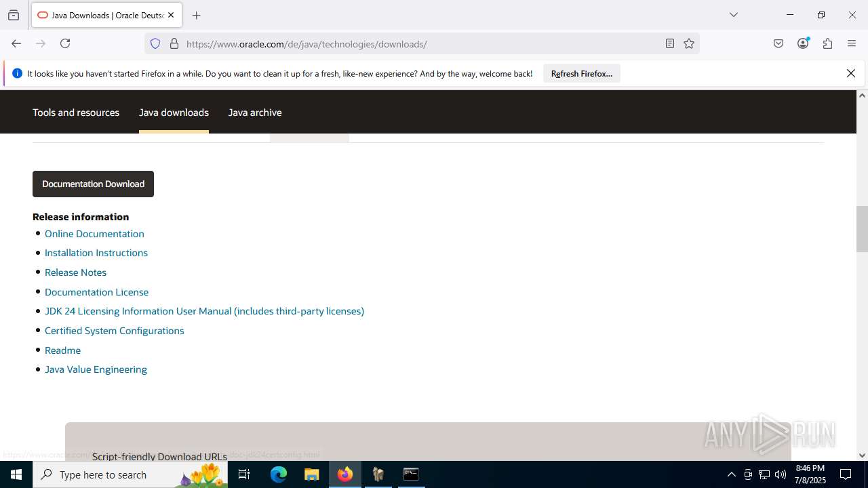Go forward to the next page

(x=41, y=43)
